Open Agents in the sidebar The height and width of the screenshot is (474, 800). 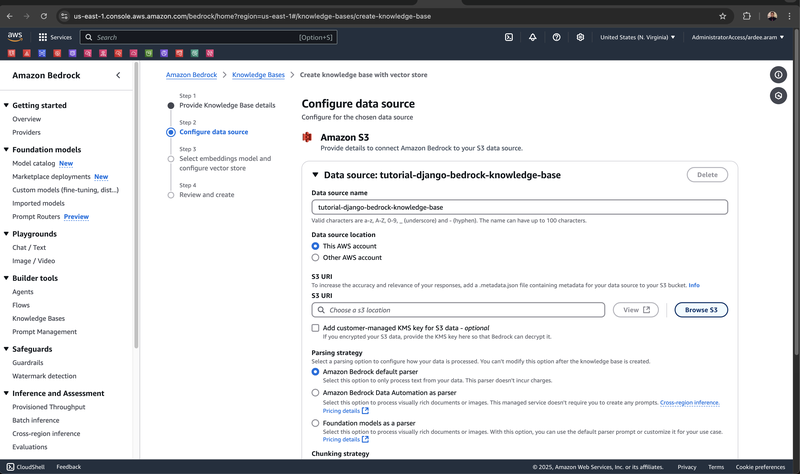[x=23, y=292]
